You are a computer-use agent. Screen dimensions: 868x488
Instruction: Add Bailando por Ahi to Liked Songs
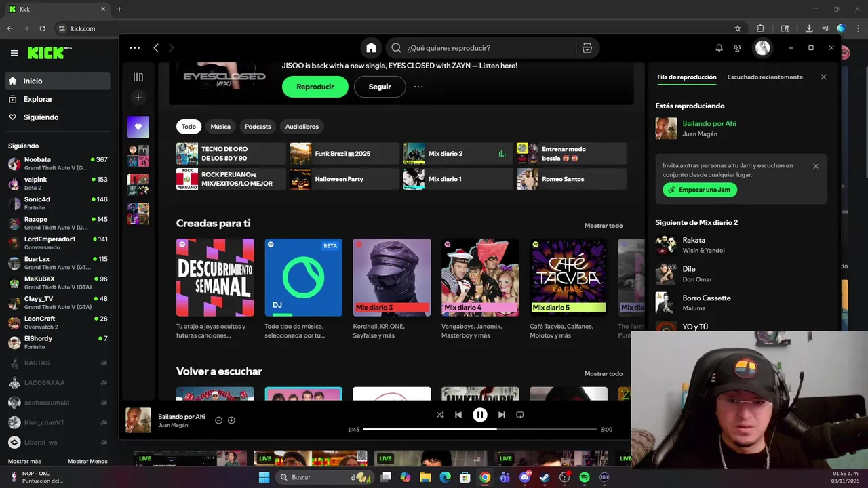pyautogui.click(x=231, y=420)
